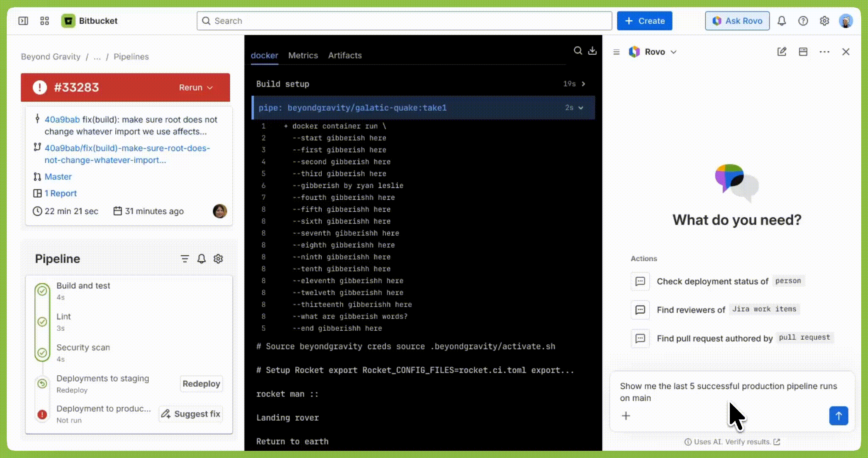Open the 1 Report link
868x458 pixels.
click(61, 193)
